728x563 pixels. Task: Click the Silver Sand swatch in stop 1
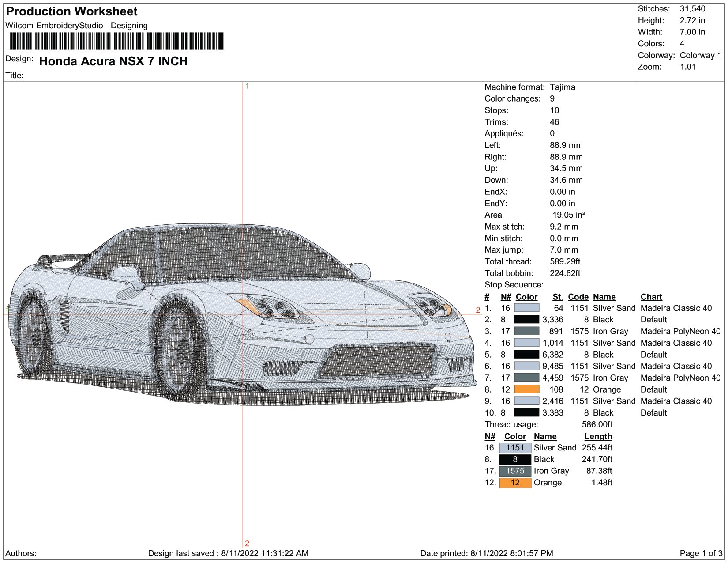tap(526, 308)
